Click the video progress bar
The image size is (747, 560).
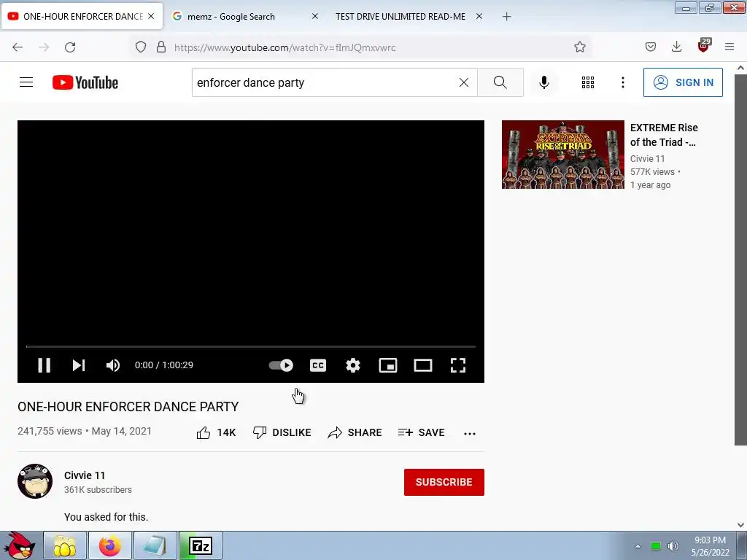251,346
